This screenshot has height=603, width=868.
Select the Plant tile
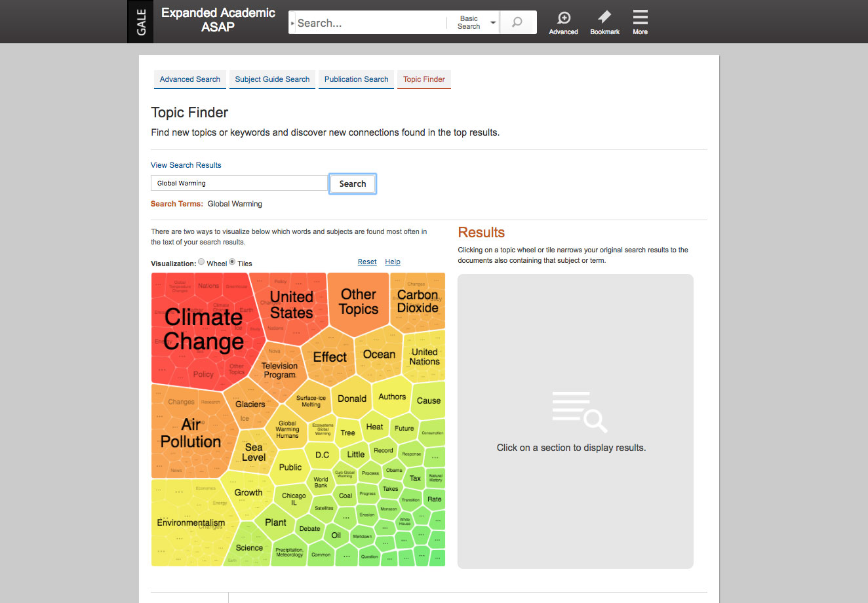pyautogui.click(x=275, y=522)
